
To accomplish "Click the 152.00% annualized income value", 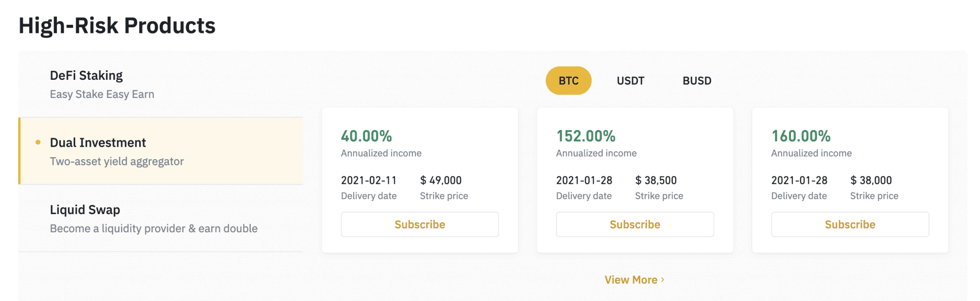I will (x=586, y=136).
